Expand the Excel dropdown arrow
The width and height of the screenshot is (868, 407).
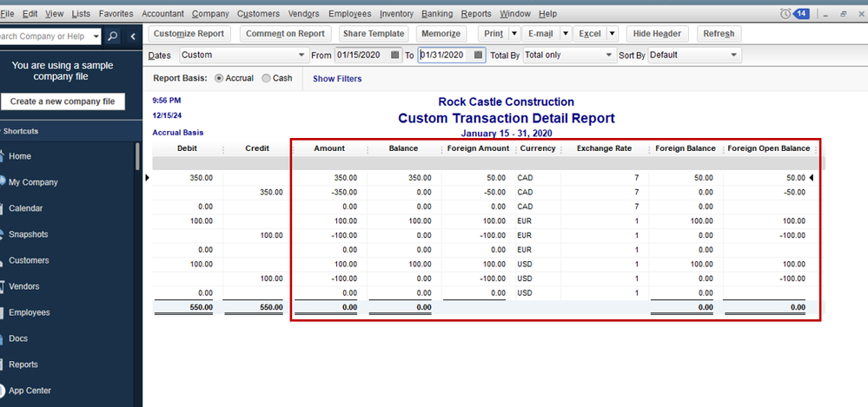point(613,34)
